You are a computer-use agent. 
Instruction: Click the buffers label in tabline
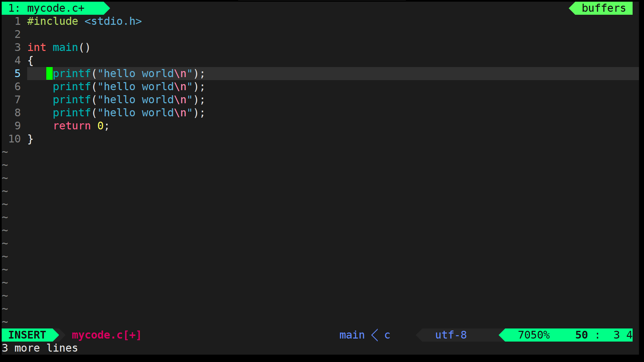point(603,8)
